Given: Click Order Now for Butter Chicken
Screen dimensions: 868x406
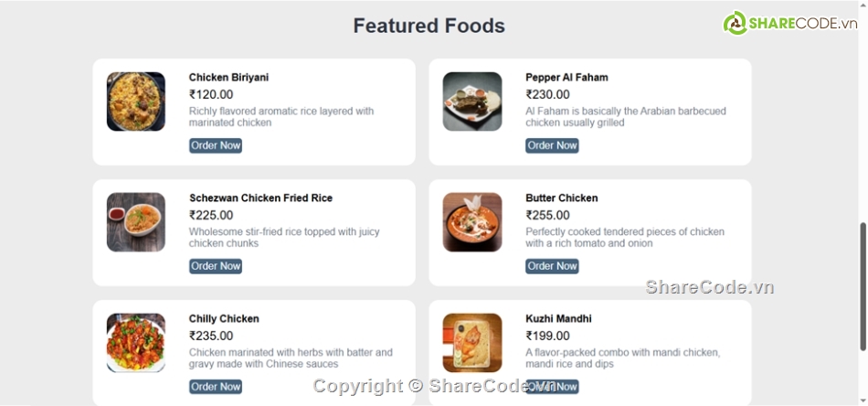Looking at the screenshot, I should (552, 266).
